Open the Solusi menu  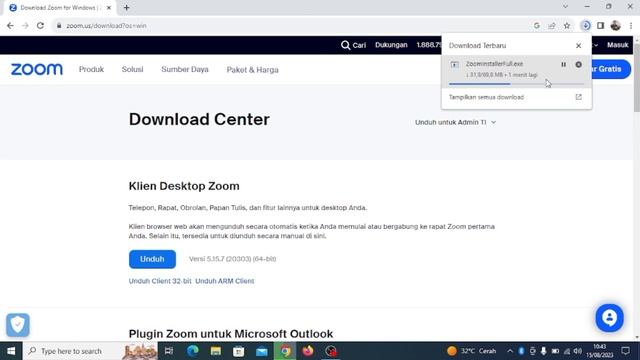pyautogui.click(x=132, y=69)
